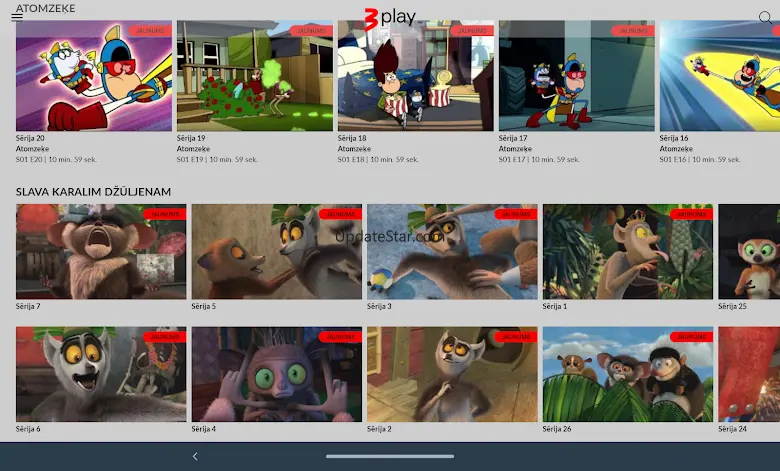Tap JAUNUMS badge on Sērija 26
The width and height of the screenshot is (780, 471).
click(x=692, y=337)
